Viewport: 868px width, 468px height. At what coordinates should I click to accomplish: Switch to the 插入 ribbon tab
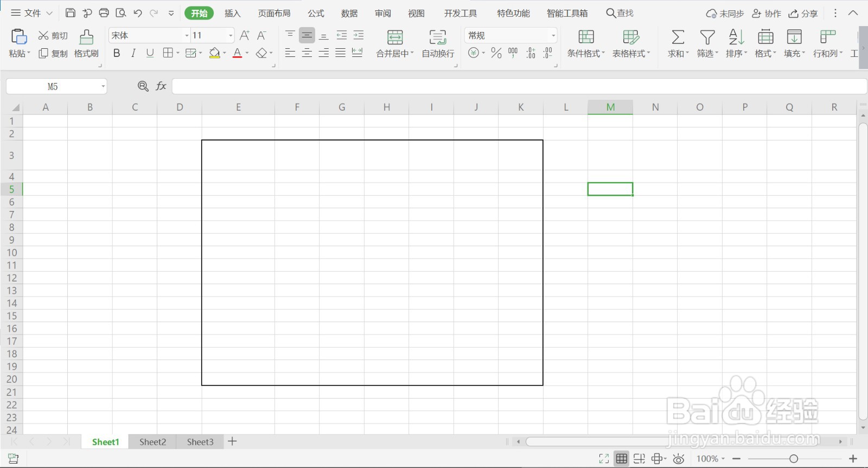[233, 13]
